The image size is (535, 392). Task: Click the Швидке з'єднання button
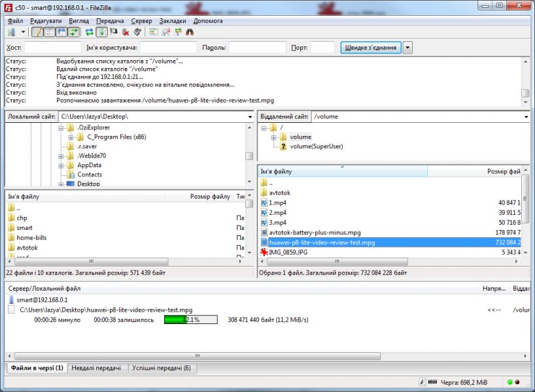370,48
